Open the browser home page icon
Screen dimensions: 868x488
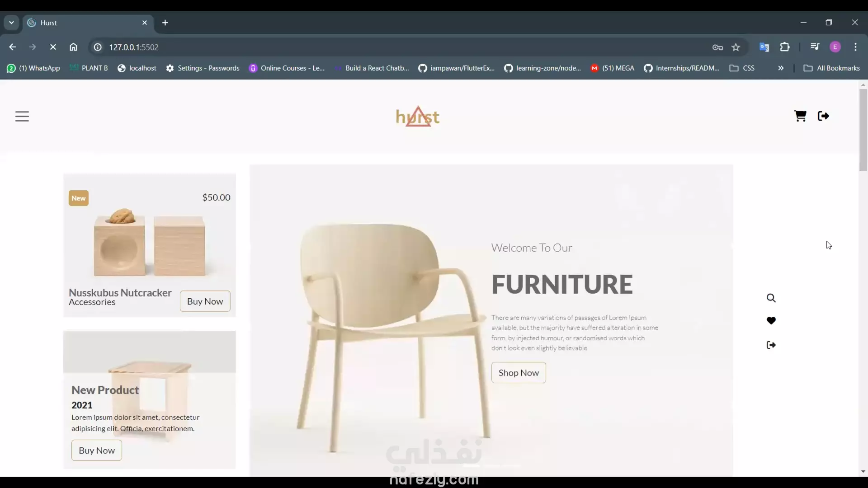coord(73,47)
